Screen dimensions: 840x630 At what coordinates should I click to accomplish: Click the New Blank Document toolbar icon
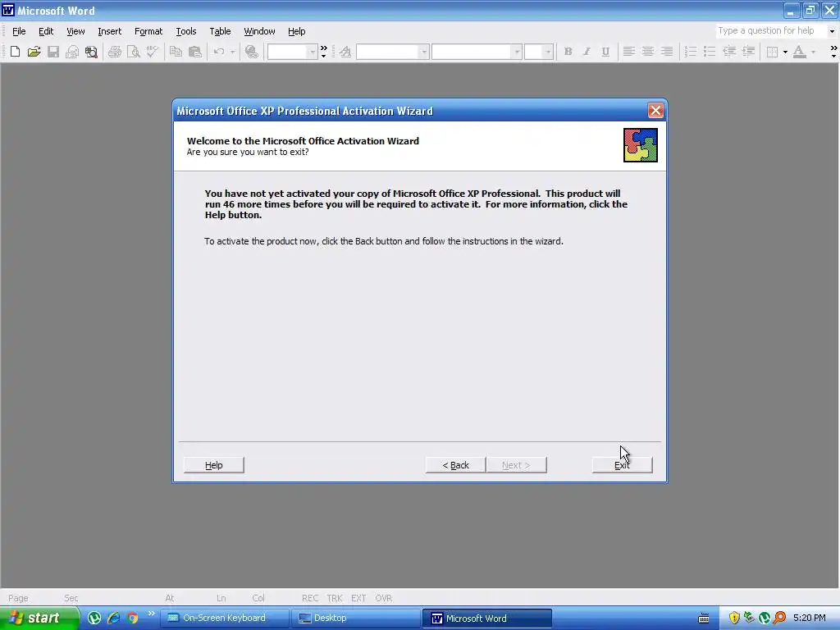(x=15, y=52)
